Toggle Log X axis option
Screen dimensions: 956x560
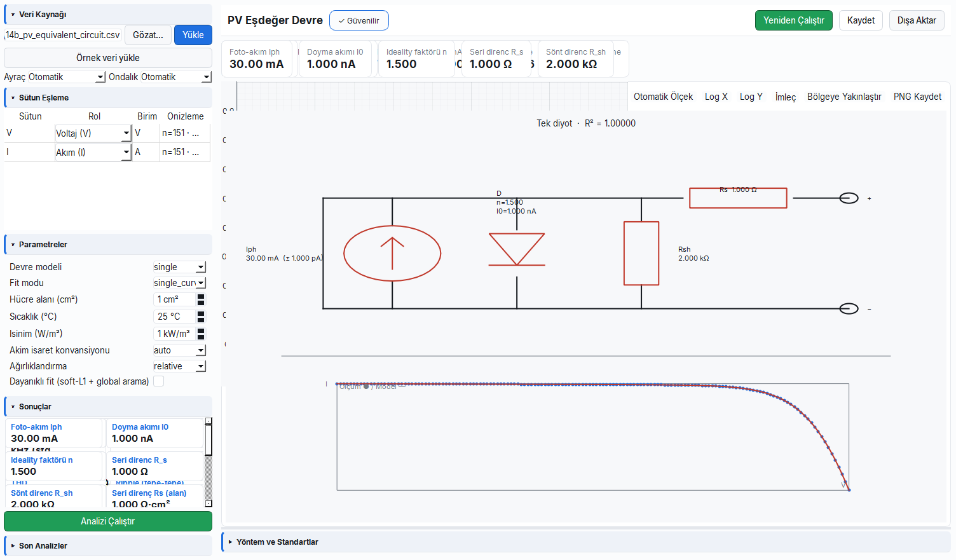click(x=716, y=97)
